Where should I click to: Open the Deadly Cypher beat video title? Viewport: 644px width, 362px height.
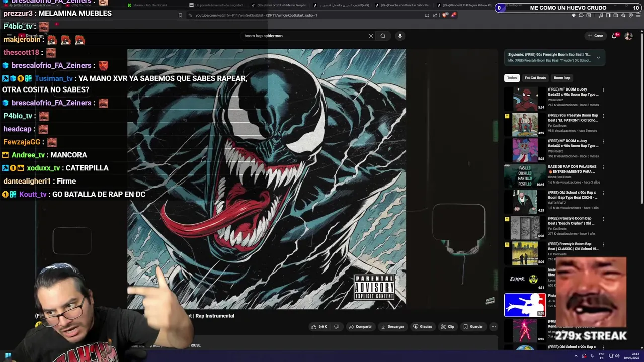click(x=573, y=221)
